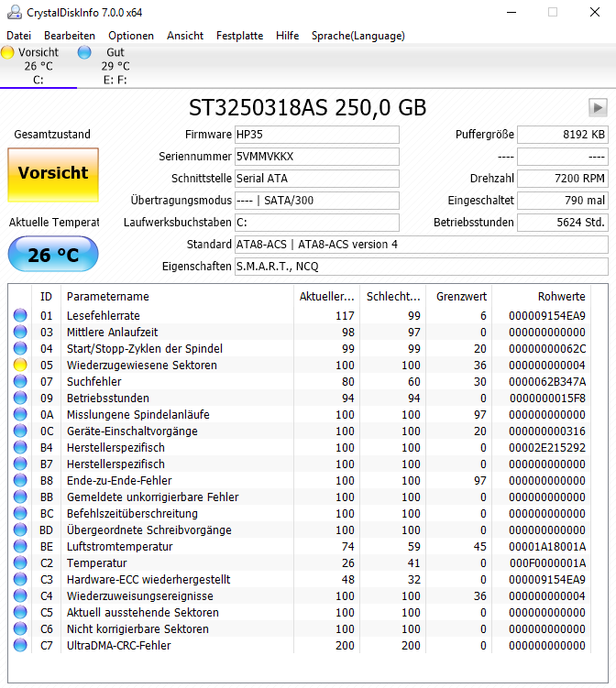616x688 pixels.
Task: Click yellow warning icon for Wiederzugewiesene Sektoren
Action: coord(20,365)
